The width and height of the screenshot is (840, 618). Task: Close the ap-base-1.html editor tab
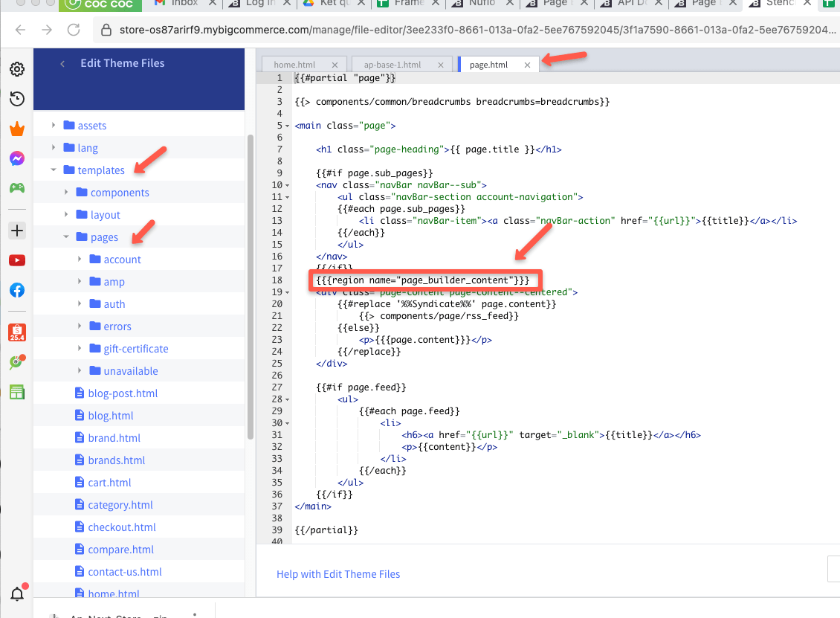(440, 65)
